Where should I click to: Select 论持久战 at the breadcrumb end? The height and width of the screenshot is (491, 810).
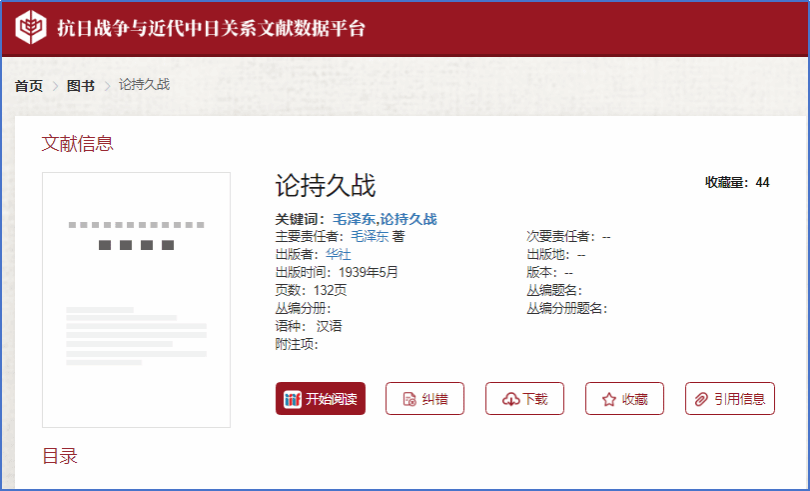[x=144, y=85]
